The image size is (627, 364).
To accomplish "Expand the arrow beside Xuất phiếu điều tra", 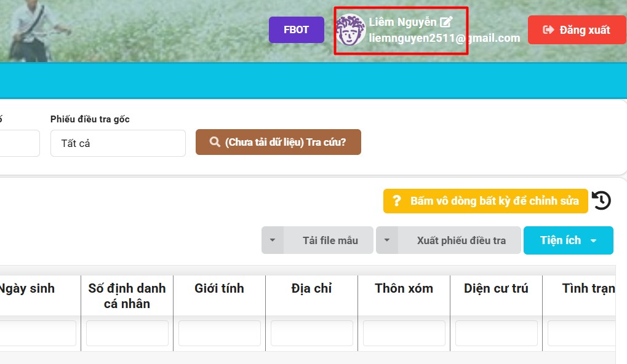I will [387, 240].
